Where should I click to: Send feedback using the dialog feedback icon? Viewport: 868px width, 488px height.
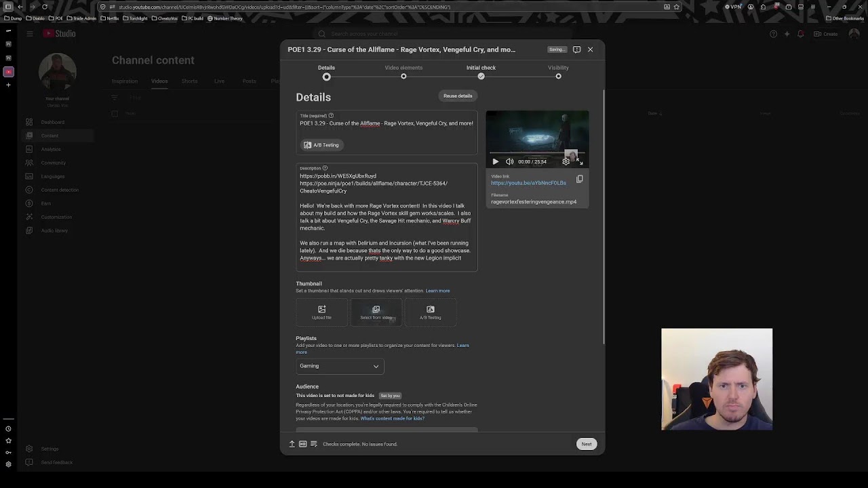(x=576, y=49)
